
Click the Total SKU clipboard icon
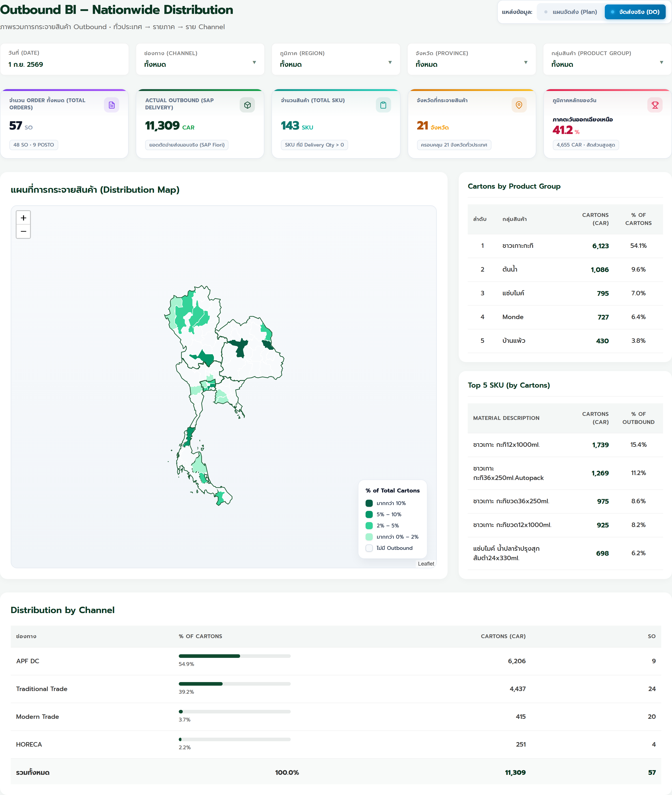pos(383,105)
